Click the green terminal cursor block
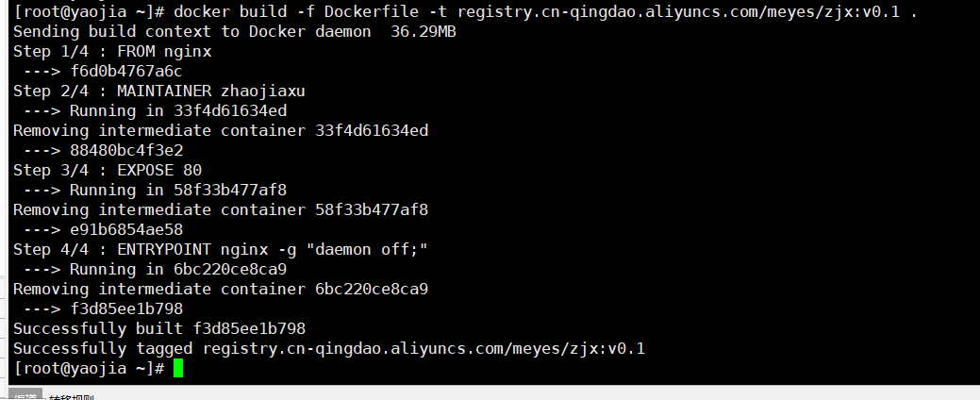Image resolution: width=980 pixels, height=400 pixels. (178, 368)
